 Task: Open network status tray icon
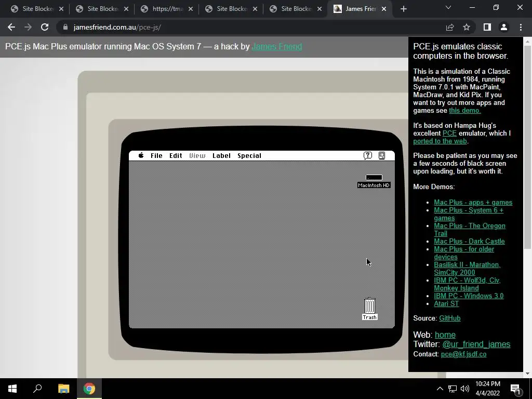(x=453, y=389)
